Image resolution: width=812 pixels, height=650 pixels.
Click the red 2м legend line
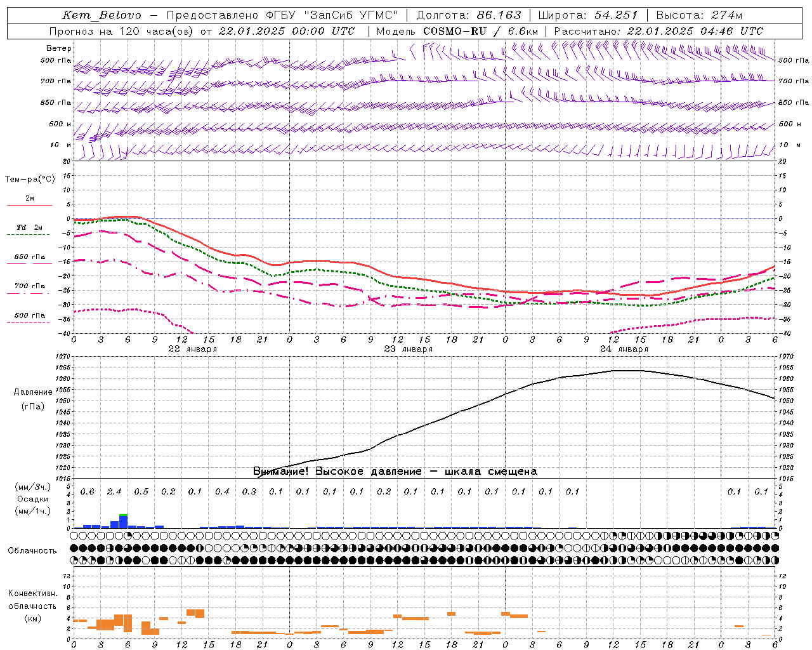(29, 205)
